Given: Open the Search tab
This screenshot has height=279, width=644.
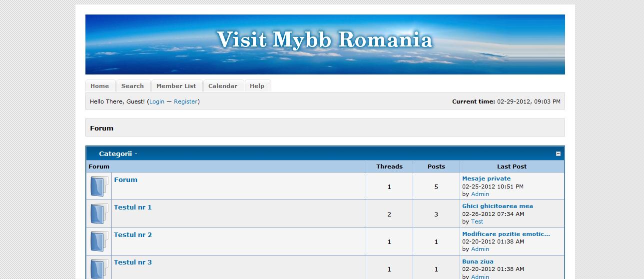Looking at the screenshot, I should coord(132,86).
